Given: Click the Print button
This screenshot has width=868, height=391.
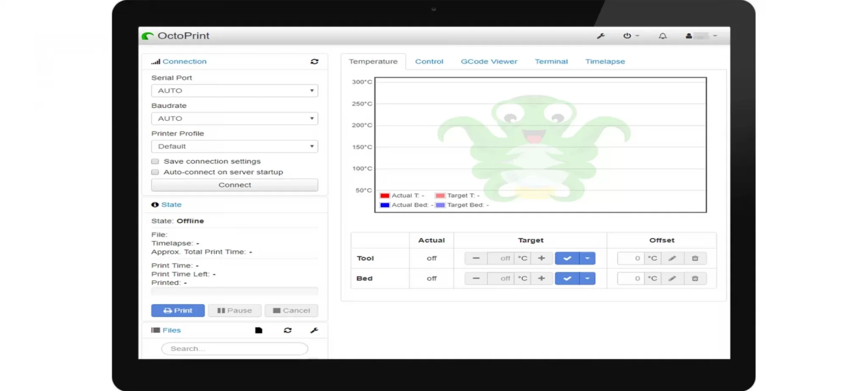Looking at the screenshot, I should click(x=178, y=310).
